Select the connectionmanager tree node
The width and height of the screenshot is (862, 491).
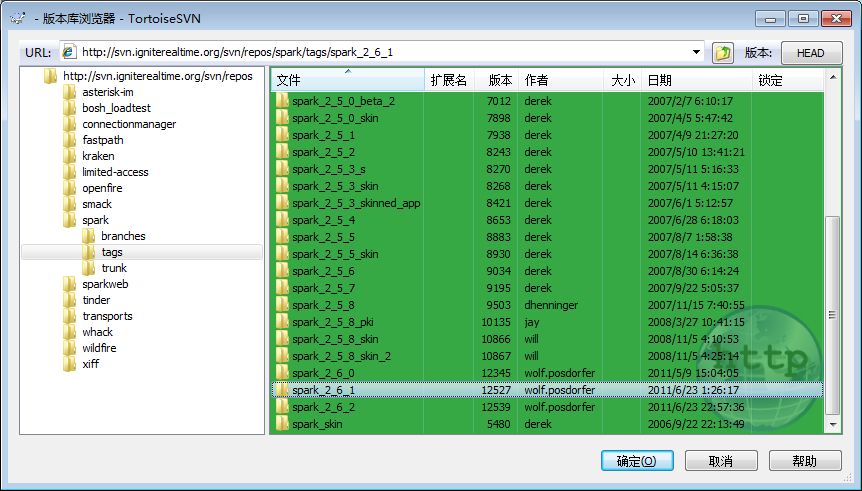coord(129,124)
